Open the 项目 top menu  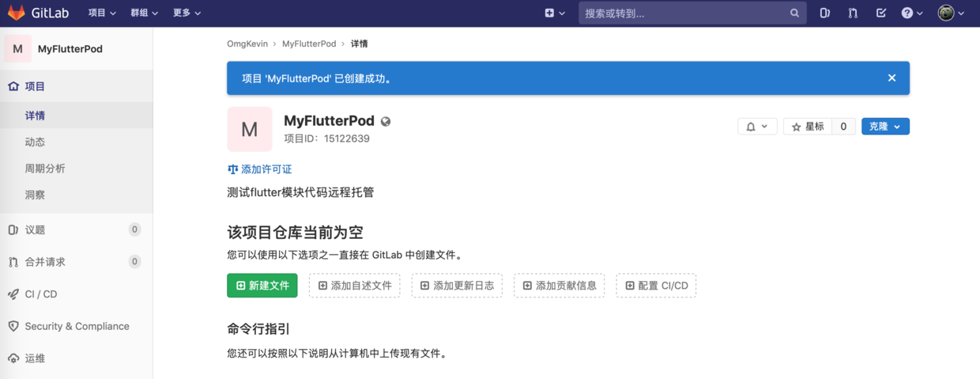point(102,13)
